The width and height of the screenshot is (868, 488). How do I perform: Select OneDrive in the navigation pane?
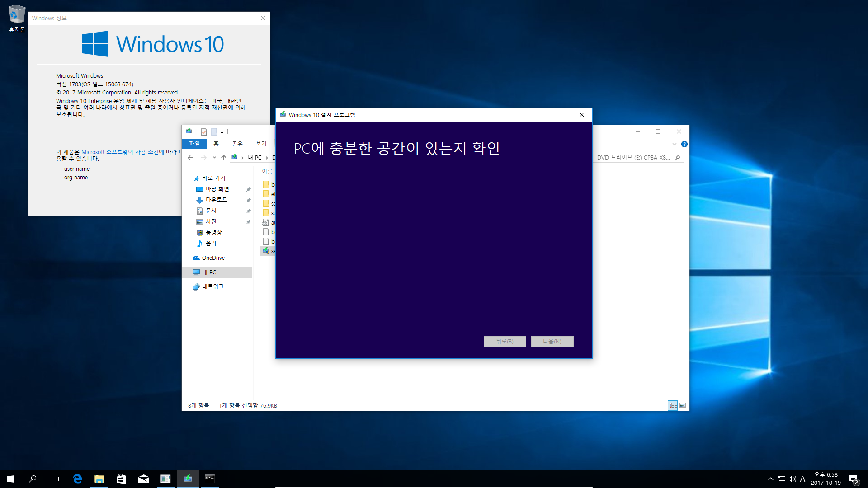pyautogui.click(x=213, y=258)
